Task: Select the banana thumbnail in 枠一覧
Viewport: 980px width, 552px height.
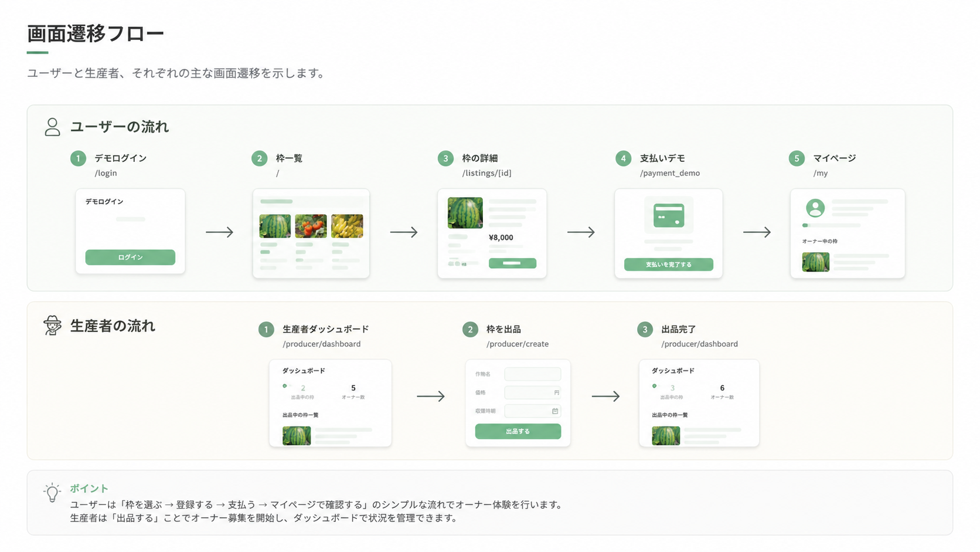Action: pyautogui.click(x=347, y=226)
